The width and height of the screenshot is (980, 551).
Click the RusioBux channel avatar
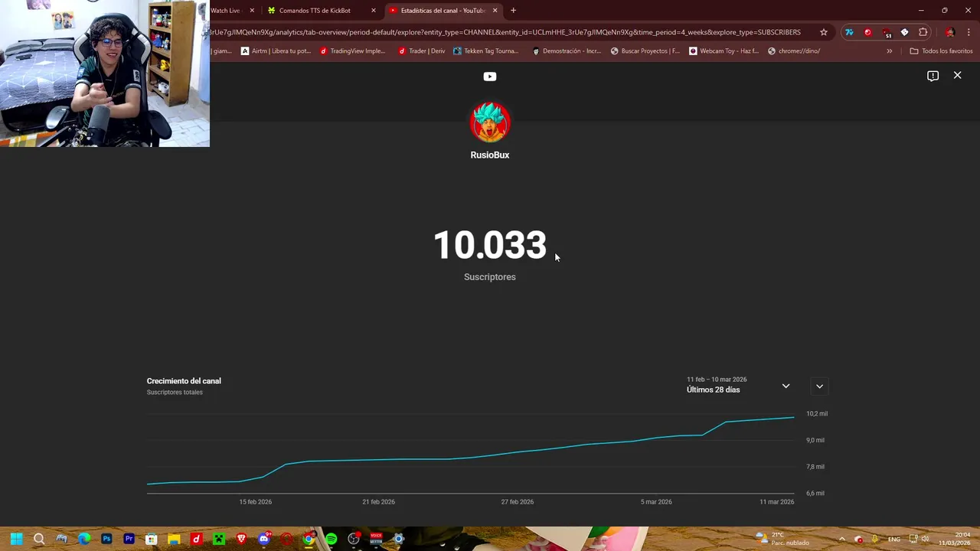coord(490,122)
